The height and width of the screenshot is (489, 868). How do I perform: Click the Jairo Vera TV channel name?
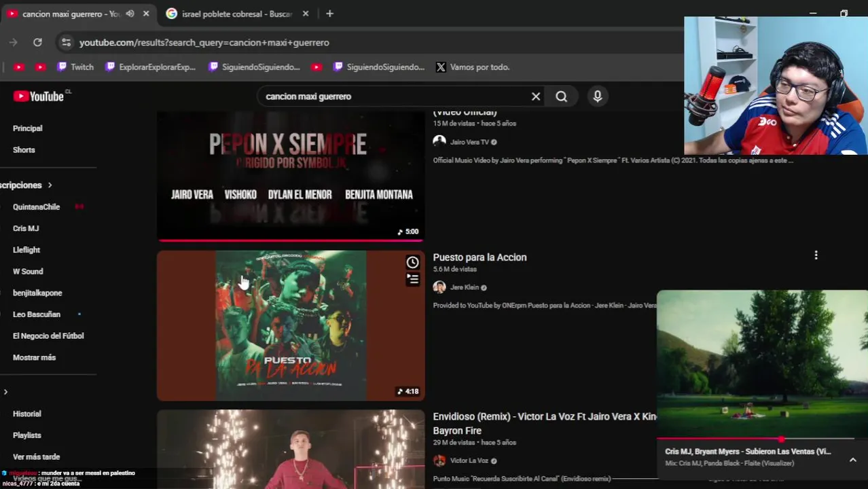(469, 142)
